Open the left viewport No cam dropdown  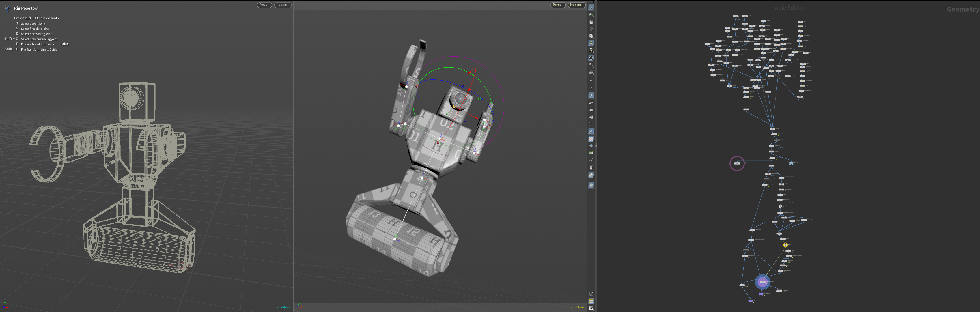tap(283, 5)
